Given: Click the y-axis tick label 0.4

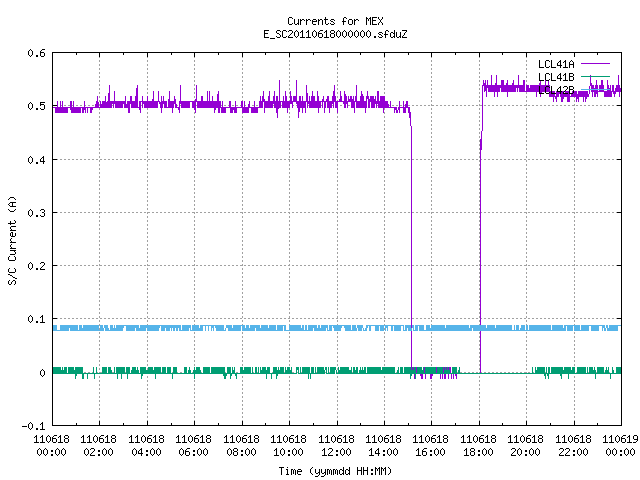Looking at the screenshot, I should pyautogui.click(x=36, y=160).
